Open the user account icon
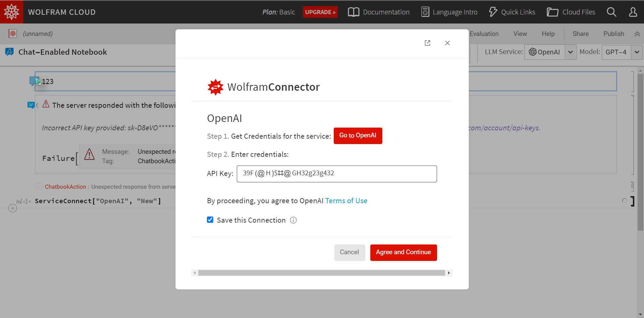Image resolution: width=644 pixels, height=318 pixels. pos(633,12)
